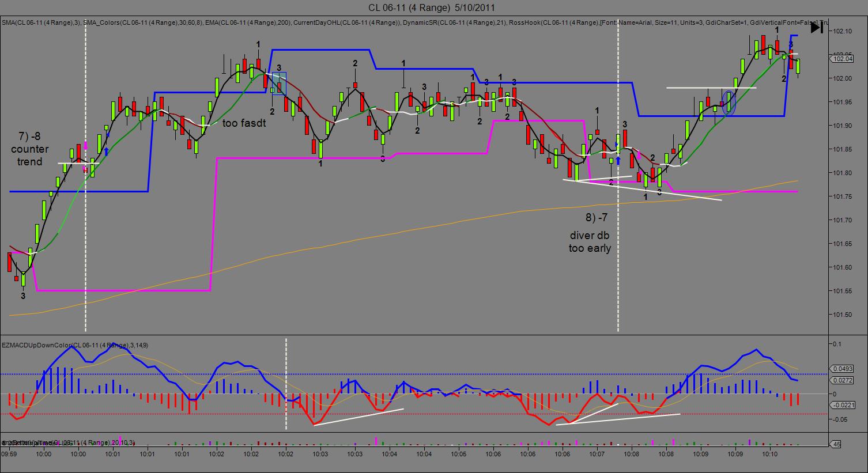Click the EZMACDUpDownColor indicator label
This screenshot has height=473, width=868.
75,345
